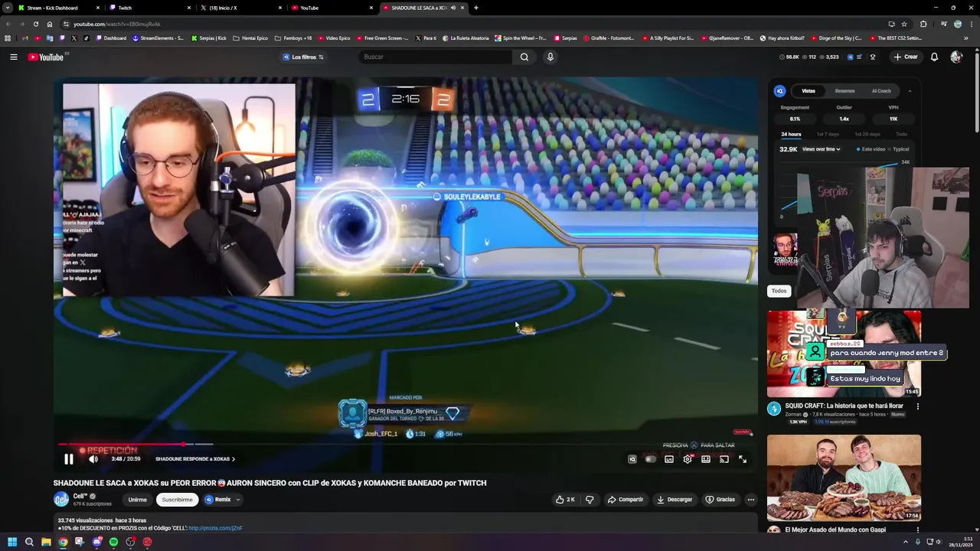Reload the page in browser toolbar
980x551 pixels.
(35, 24)
